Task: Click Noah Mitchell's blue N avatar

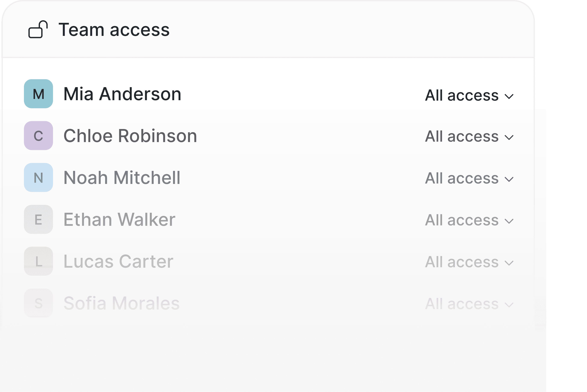Action: (x=38, y=178)
